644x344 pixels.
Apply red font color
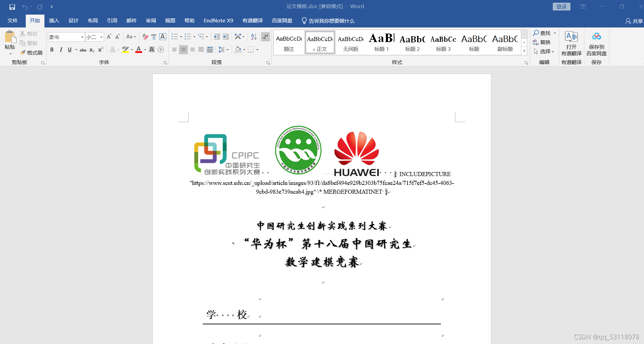click(x=139, y=50)
